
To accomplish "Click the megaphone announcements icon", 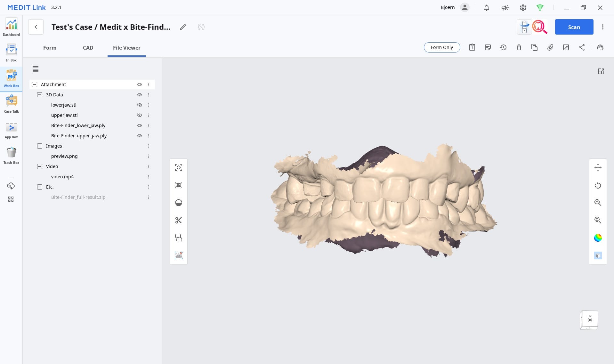I will pos(505,8).
